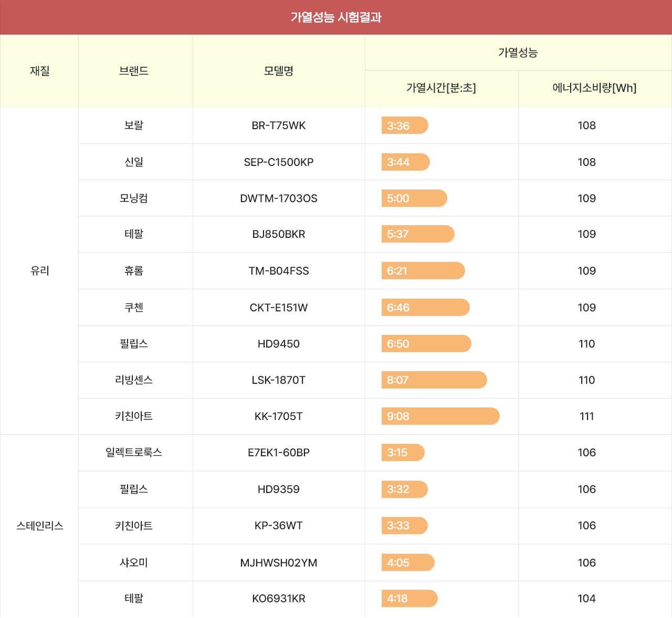This screenshot has height=618, width=672.
Task: Click the '3:15' heating time bar
Action: pyautogui.click(x=403, y=453)
